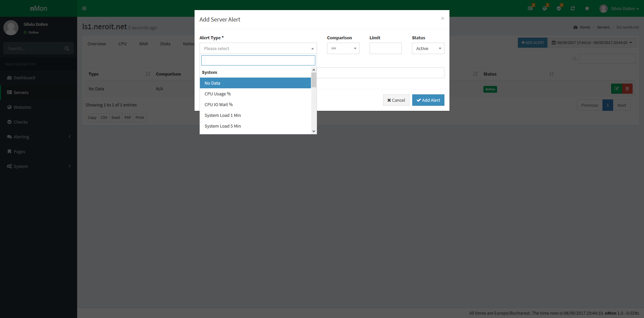Screen dimensions: 644x318
Task: Expand the Alerting submenu chevron
Action: tap(70, 137)
